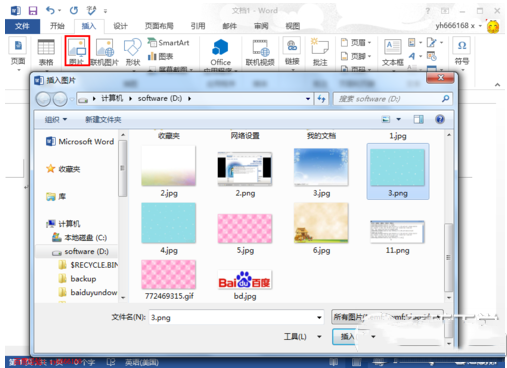Insert a SmartArt graphic
This screenshot has height=368, width=507.
coord(169,43)
